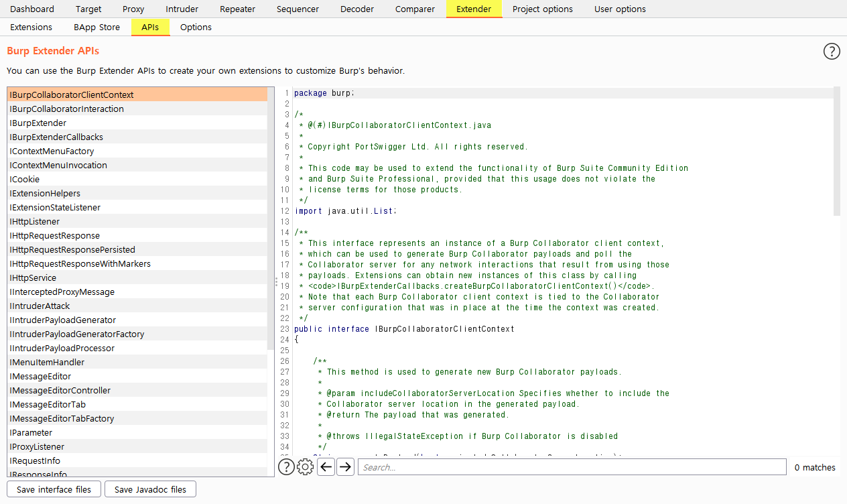Open help icon beside search bar
This screenshot has width=847, height=504.
coord(286,467)
